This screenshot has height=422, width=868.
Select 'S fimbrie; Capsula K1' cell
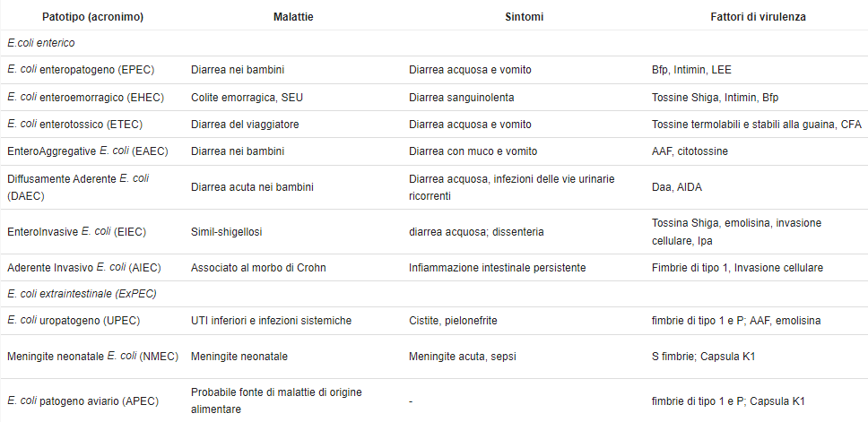[704, 357]
